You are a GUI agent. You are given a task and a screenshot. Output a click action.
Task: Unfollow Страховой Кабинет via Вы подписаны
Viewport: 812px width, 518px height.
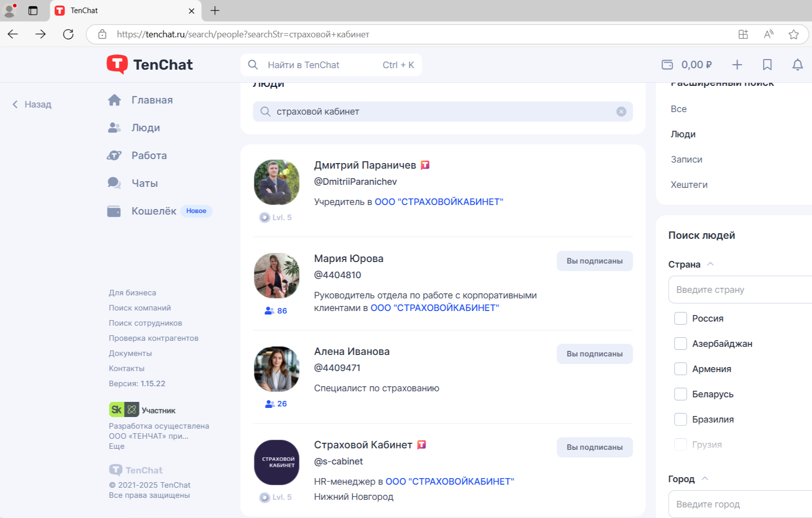[x=594, y=447]
